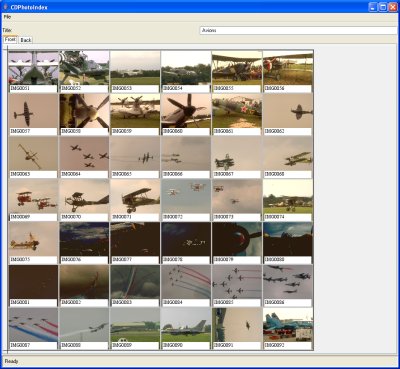Select the thumbnail above caption IMG0059
This screenshot has width=400, height=369.
pyautogui.click(x=135, y=111)
